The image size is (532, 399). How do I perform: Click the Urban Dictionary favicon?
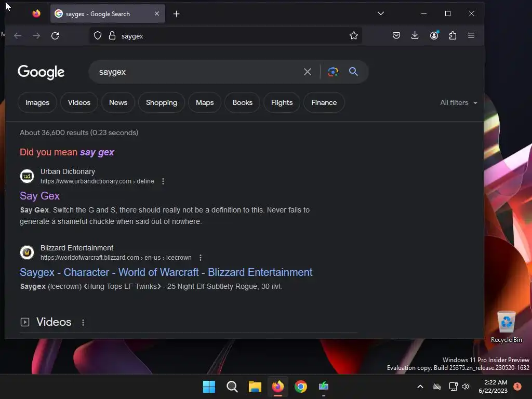pyautogui.click(x=27, y=176)
